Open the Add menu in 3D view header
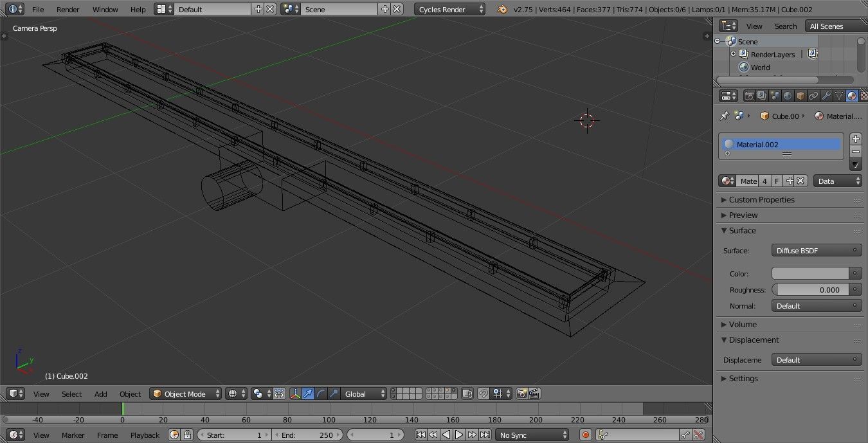Screen dimensions: 868x443 (x=101, y=394)
